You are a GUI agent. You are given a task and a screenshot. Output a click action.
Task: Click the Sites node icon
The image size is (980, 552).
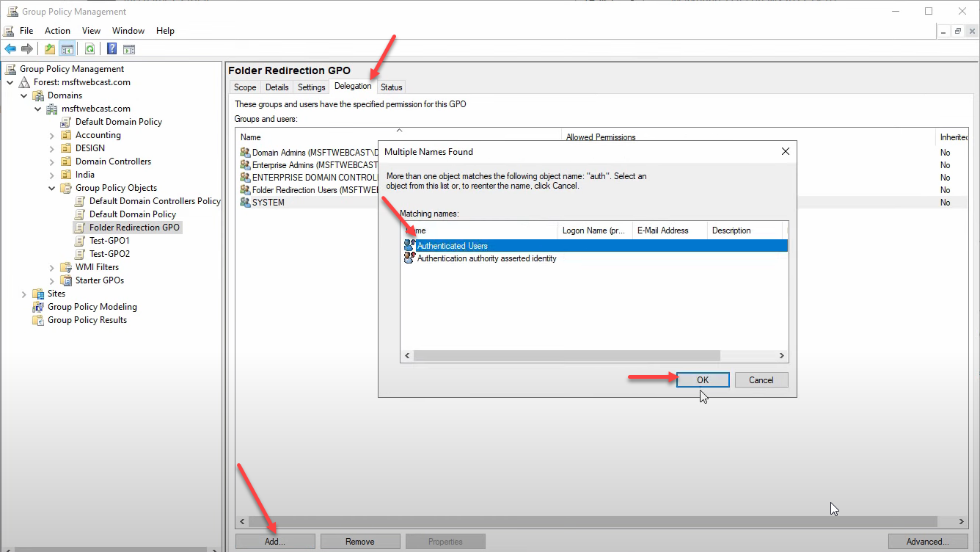tap(38, 294)
